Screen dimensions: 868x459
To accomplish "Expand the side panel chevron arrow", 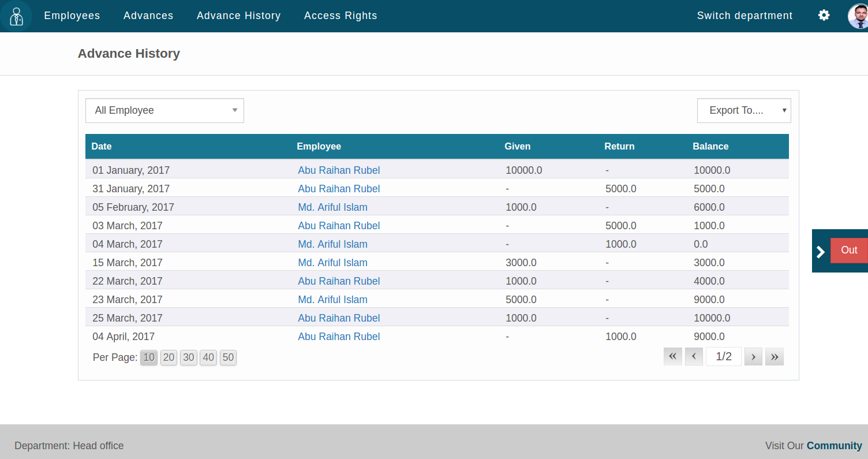I will [x=821, y=251].
